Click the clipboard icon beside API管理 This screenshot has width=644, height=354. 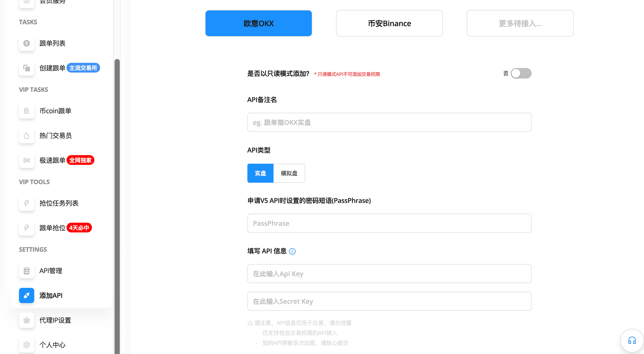point(27,271)
